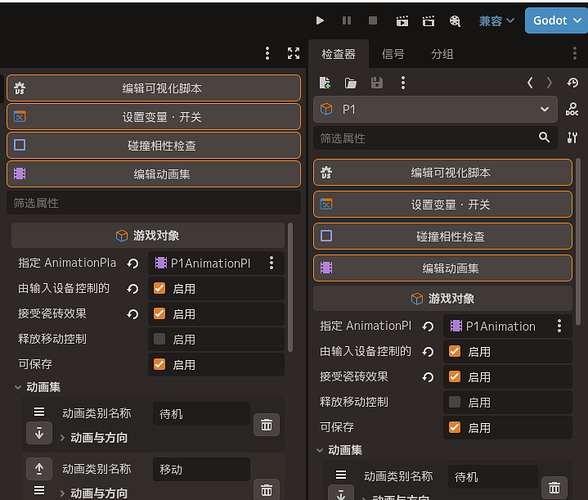
Task: Load resource folder icon in inspector
Action: [x=351, y=83]
